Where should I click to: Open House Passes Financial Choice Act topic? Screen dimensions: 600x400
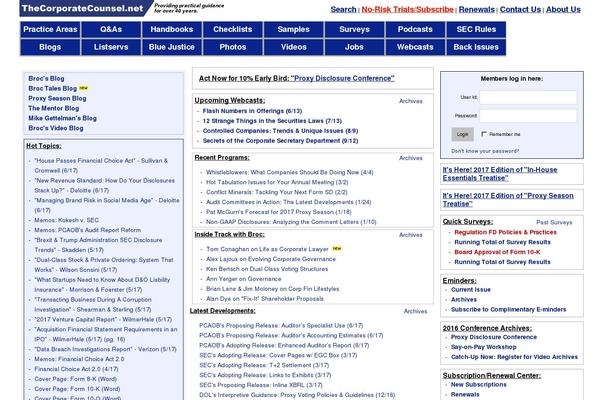(101, 165)
